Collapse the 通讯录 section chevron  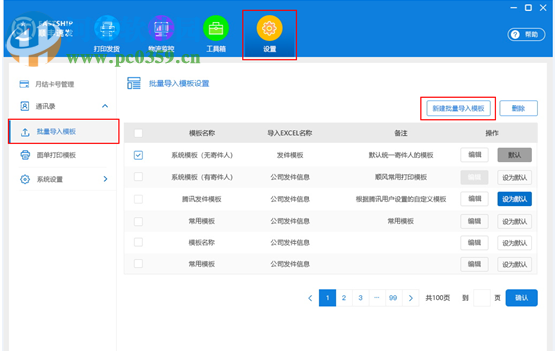[x=105, y=106]
